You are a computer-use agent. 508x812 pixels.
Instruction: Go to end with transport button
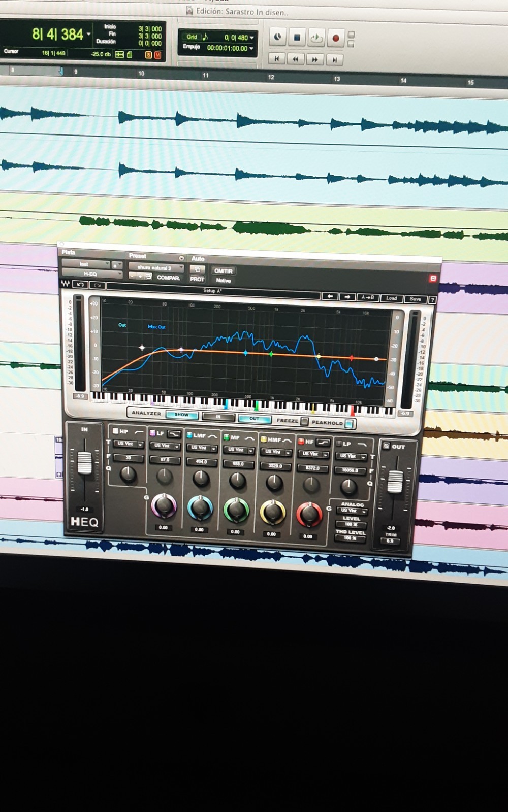[x=334, y=60]
